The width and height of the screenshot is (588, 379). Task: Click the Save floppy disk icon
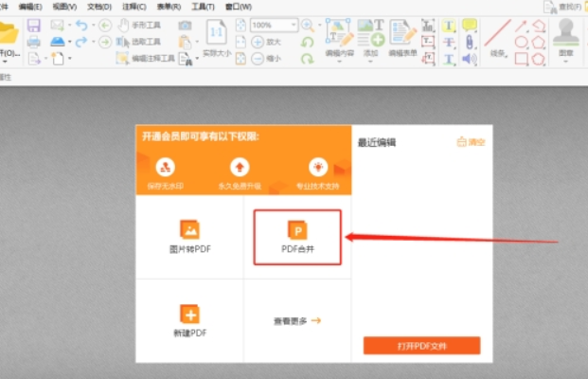point(34,26)
